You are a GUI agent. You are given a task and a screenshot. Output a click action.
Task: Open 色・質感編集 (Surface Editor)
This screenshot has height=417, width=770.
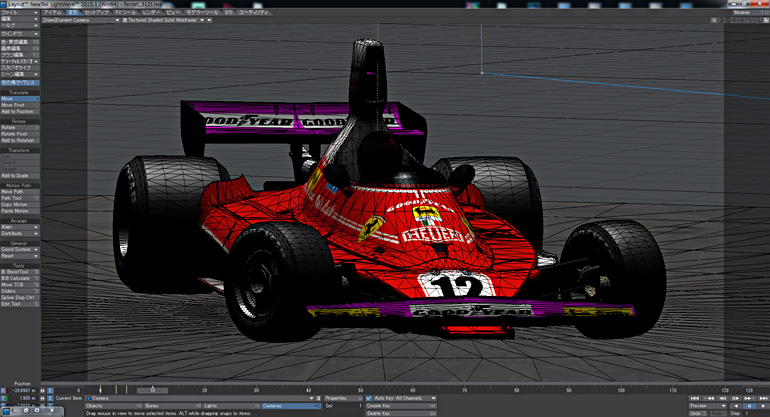tap(20, 42)
